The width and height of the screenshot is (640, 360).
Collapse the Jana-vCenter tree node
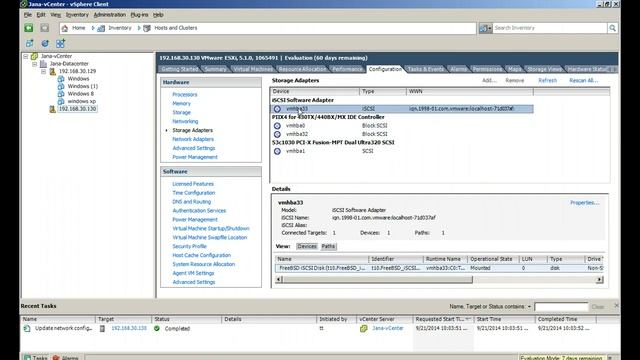(x=26, y=56)
